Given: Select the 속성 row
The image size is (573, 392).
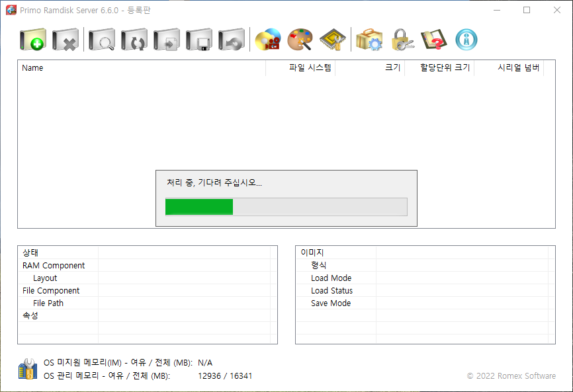Looking at the screenshot, I should pyautogui.click(x=148, y=315).
